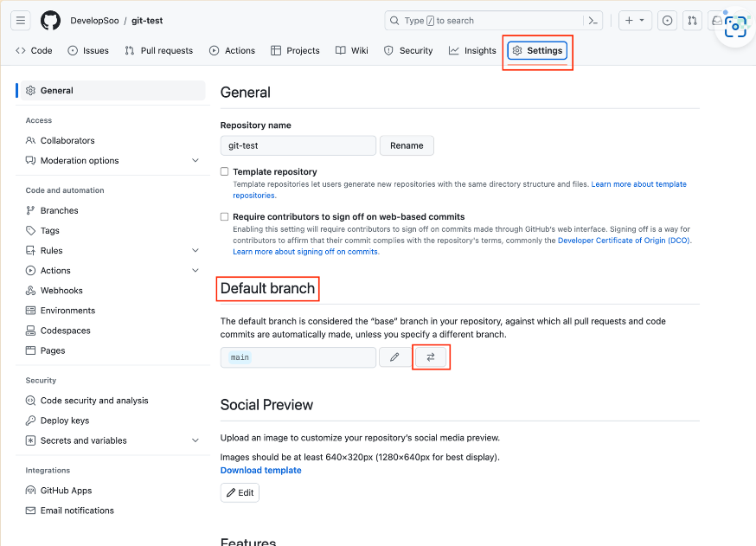
Task: Click the GitHub Apps icon
Action: click(30, 491)
